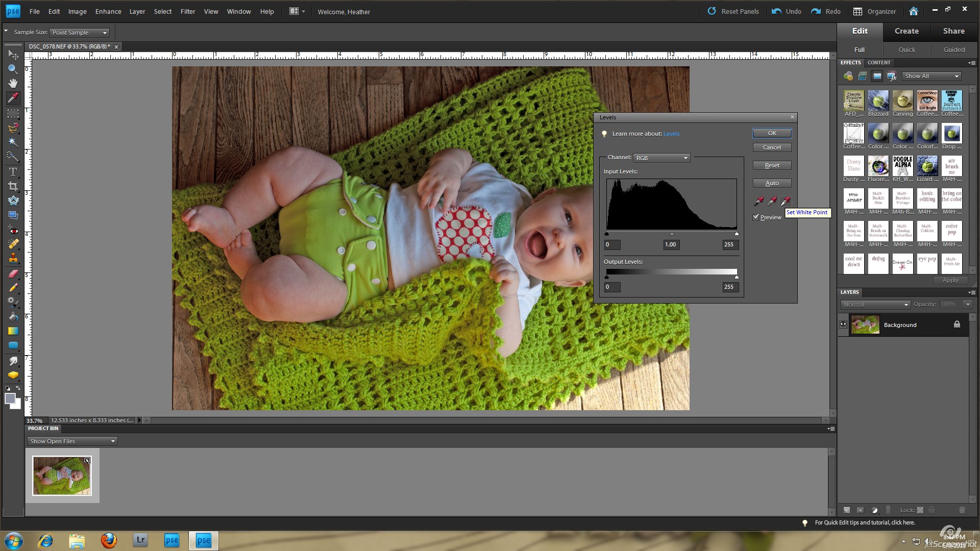Open the Normal blend mode dropdown
Image resolution: width=980 pixels, height=551 pixels.
pyautogui.click(x=875, y=305)
